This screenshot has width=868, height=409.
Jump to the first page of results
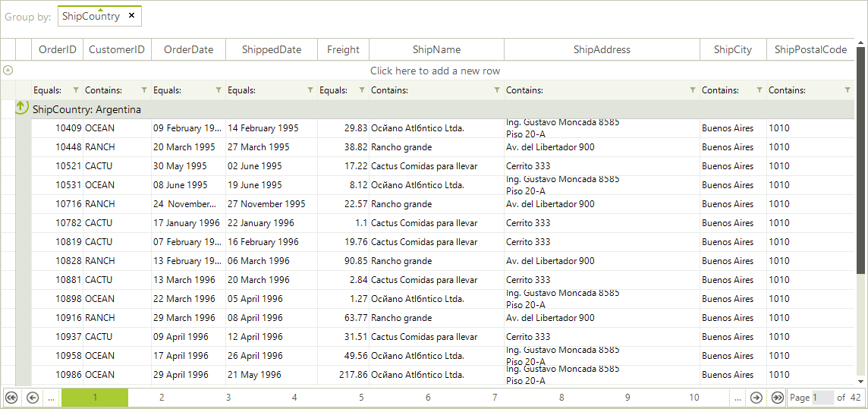tap(11, 398)
